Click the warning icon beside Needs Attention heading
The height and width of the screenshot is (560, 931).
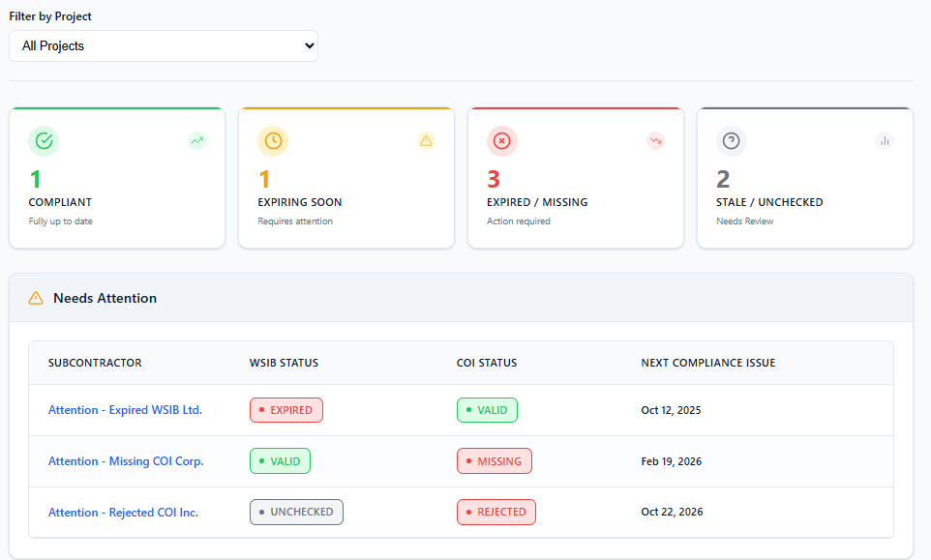tap(36, 298)
